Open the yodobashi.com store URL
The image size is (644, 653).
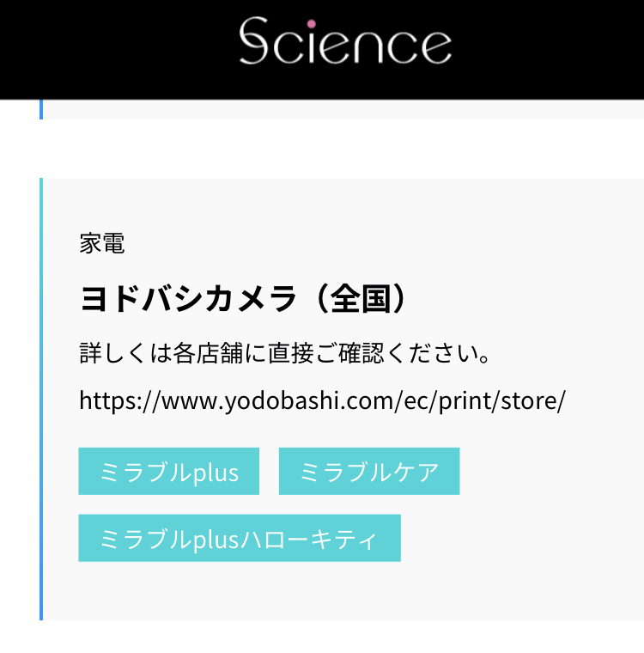[x=322, y=401]
